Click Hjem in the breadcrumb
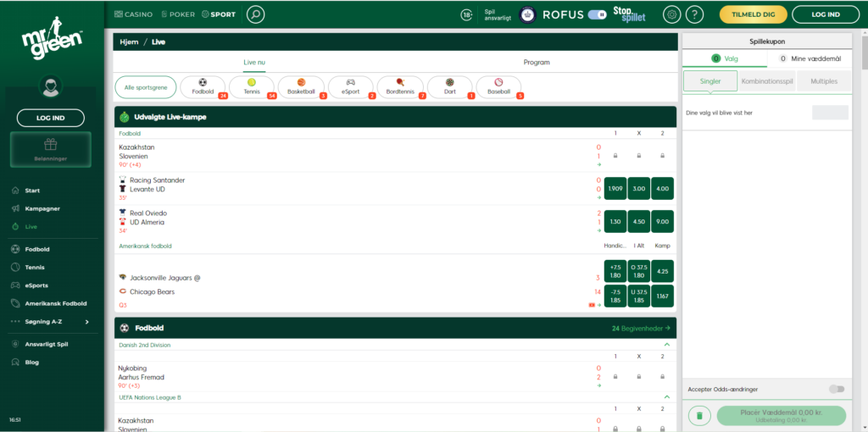868x432 pixels. tap(129, 42)
